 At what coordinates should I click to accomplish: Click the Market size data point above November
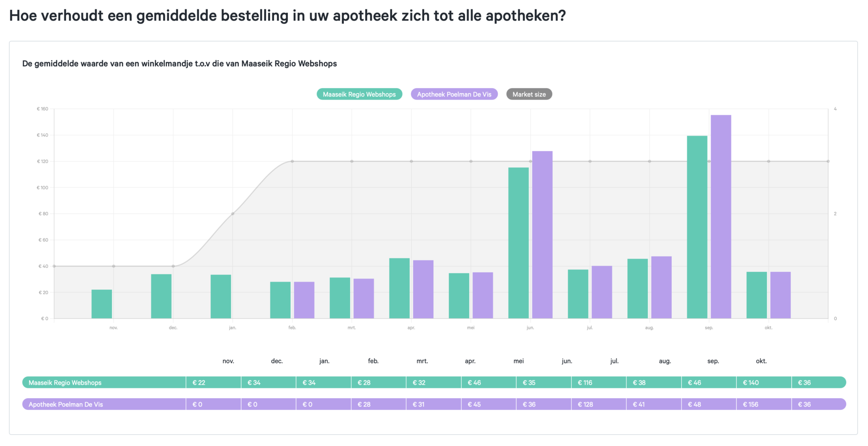pos(113,266)
